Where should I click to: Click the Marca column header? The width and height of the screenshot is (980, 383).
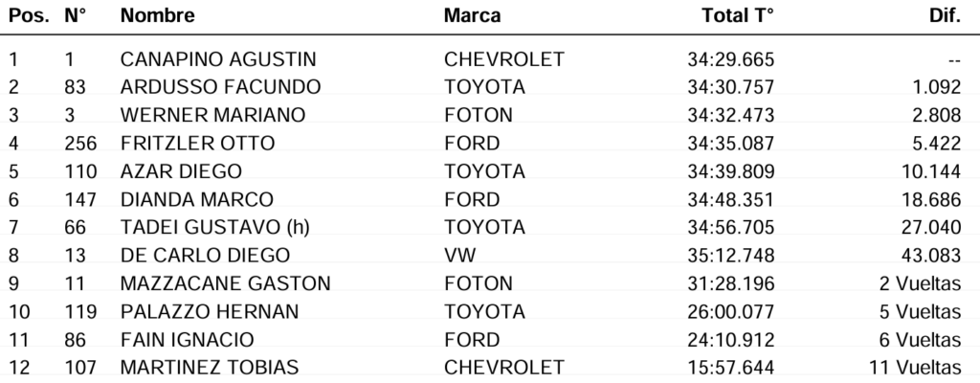tap(472, 15)
